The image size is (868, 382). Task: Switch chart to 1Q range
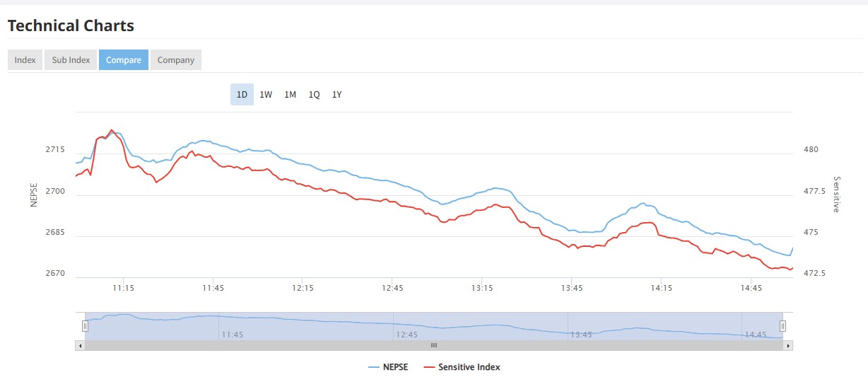314,95
